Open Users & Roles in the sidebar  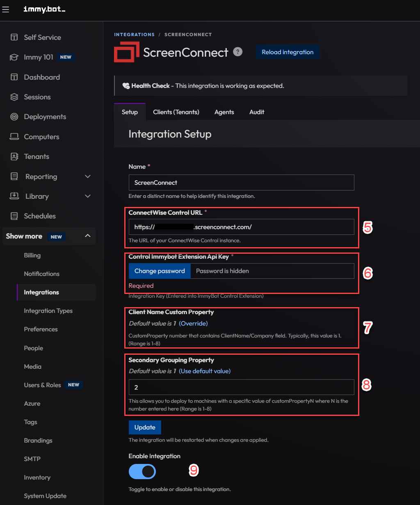tap(42, 385)
